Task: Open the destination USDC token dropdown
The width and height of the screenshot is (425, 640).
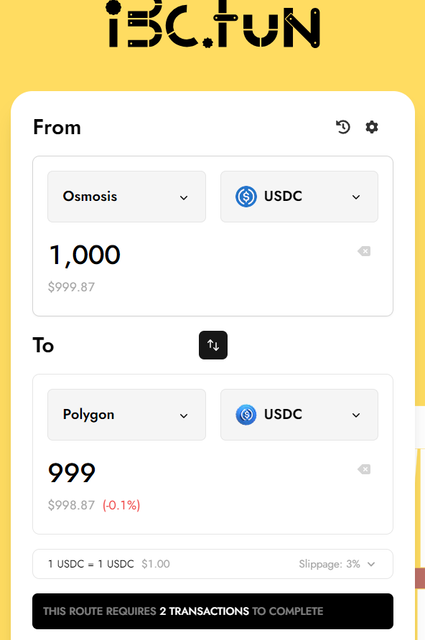Action: (x=299, y=415)
